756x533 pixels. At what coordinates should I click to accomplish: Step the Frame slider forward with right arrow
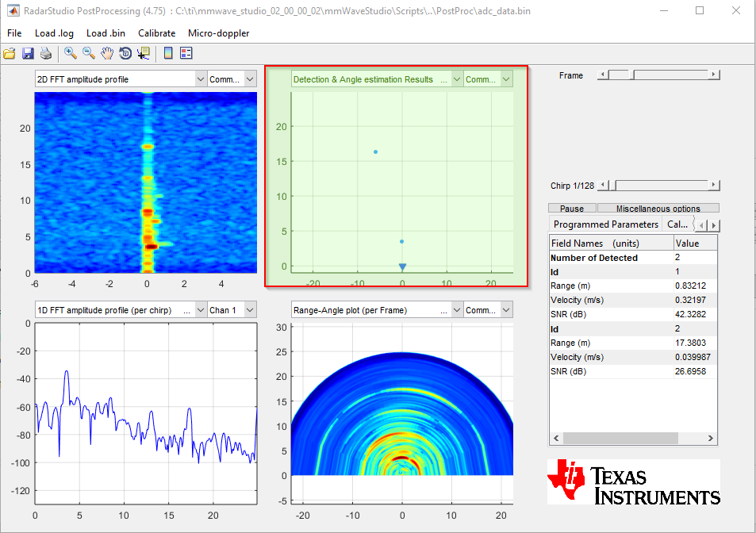pyautogui.click(x=714, y=75)
